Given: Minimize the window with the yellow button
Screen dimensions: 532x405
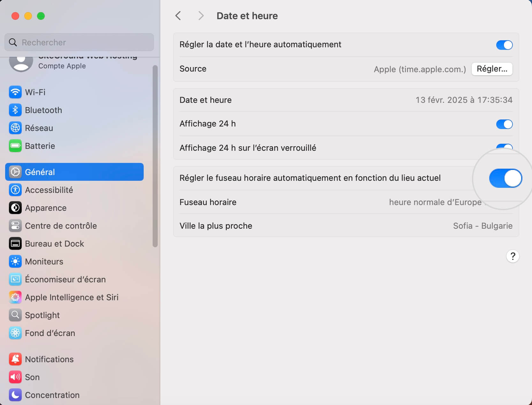Looking at the screenshot, I should coord(28,16).
